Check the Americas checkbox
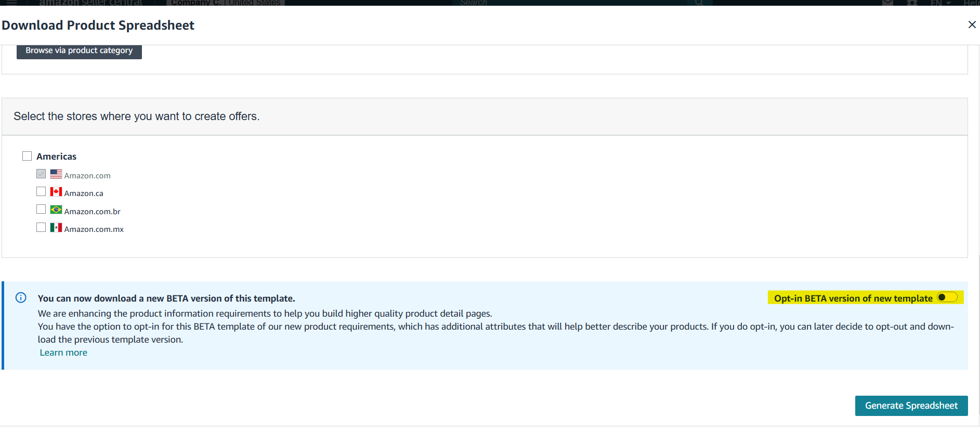The width and height of the screenshot is (980, 430). 27,156
